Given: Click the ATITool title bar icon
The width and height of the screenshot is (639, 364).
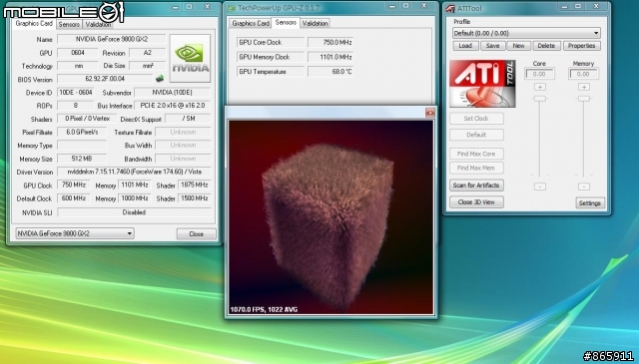Looking at the screenshot, I should pos(450,8).
